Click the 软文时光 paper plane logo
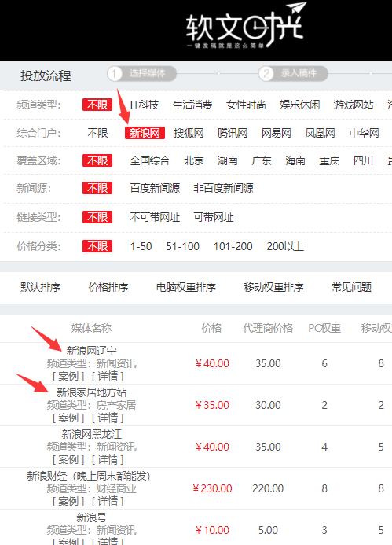This screenshot has height=545, width=392. tap(246, 25)
